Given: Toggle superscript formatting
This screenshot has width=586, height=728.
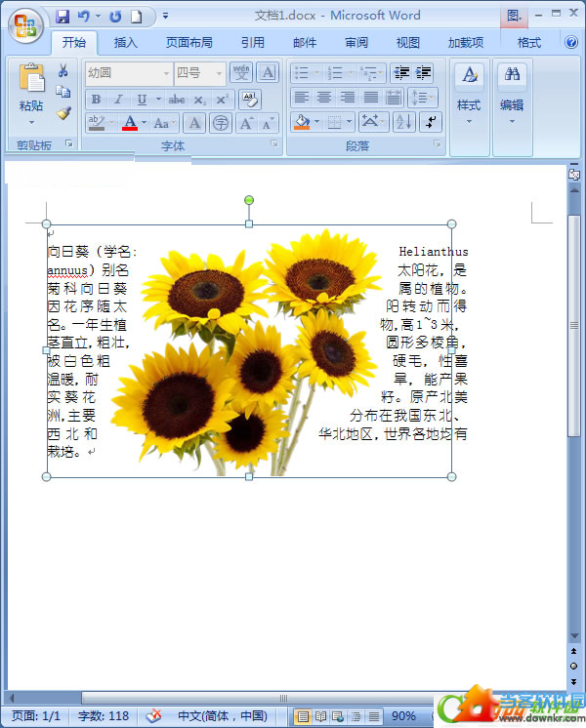Looking at the screenshot, I should [x=222, y=100].
